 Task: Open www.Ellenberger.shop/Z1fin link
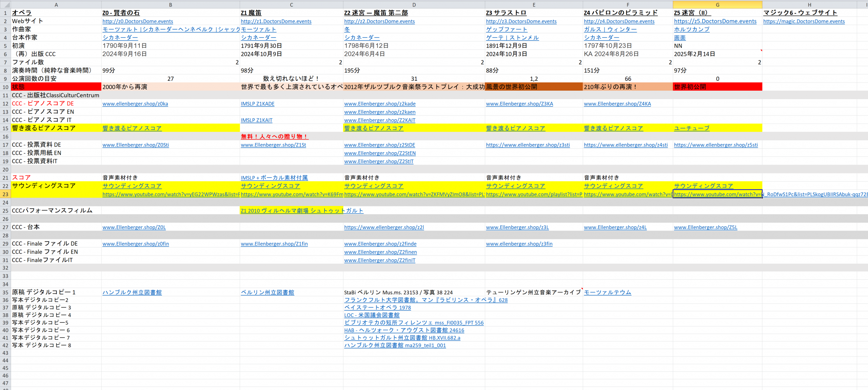click(274, 244)
